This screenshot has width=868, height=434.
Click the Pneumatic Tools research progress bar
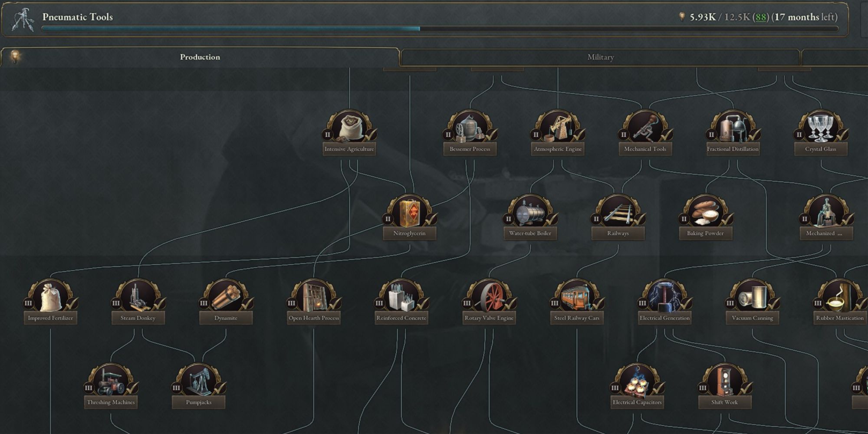(440, 29)
